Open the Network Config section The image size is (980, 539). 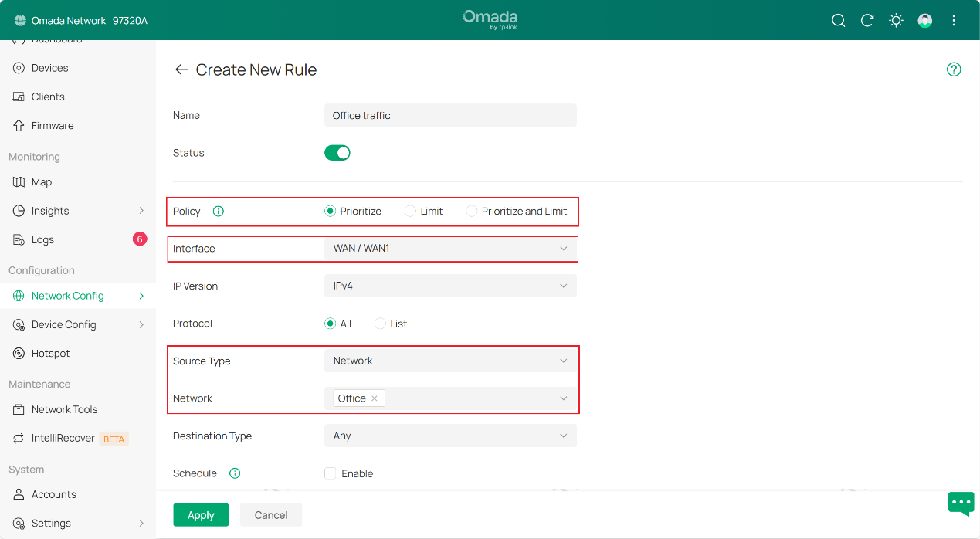[68, 295]
